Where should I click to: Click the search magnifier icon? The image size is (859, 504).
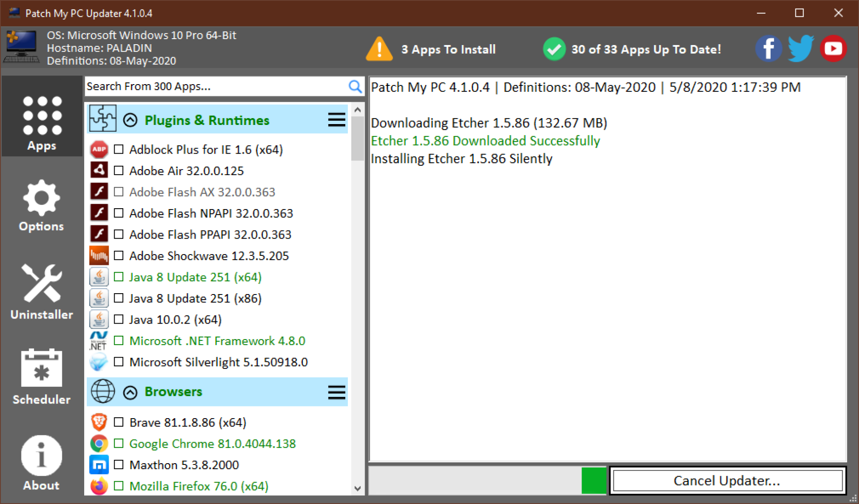(355, 87)
